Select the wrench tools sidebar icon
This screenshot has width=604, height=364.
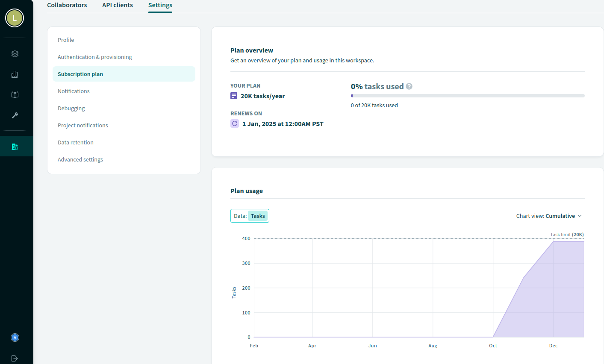coord(15,115)
